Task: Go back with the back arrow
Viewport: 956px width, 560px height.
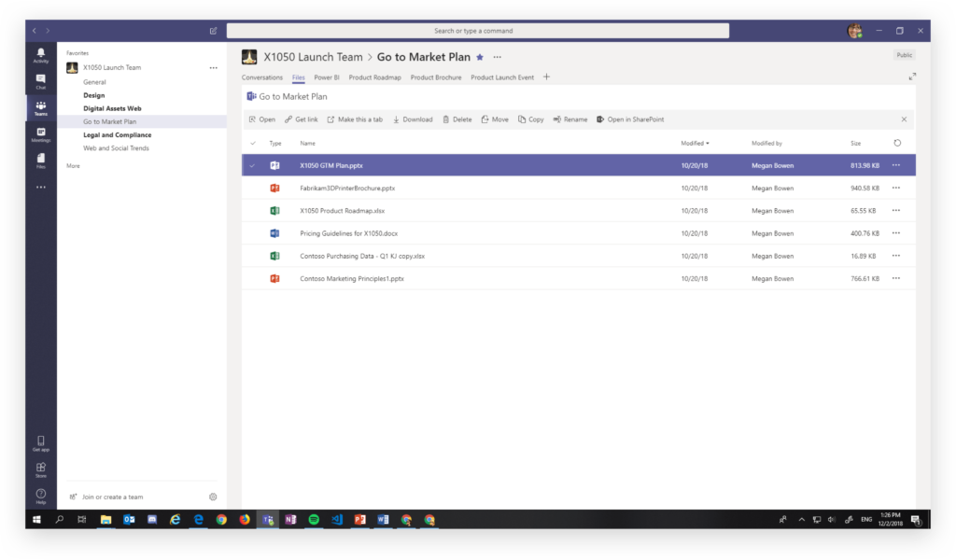Action: tap(35, 31)
